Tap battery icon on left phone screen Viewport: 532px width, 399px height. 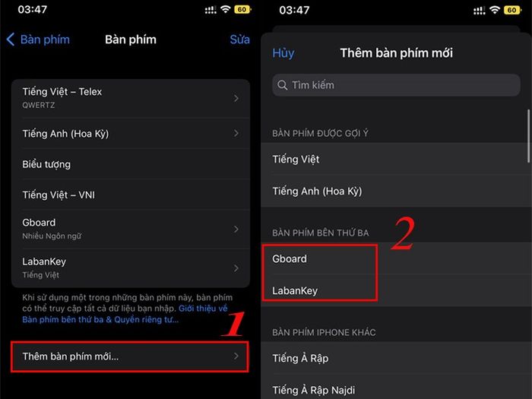242,9
